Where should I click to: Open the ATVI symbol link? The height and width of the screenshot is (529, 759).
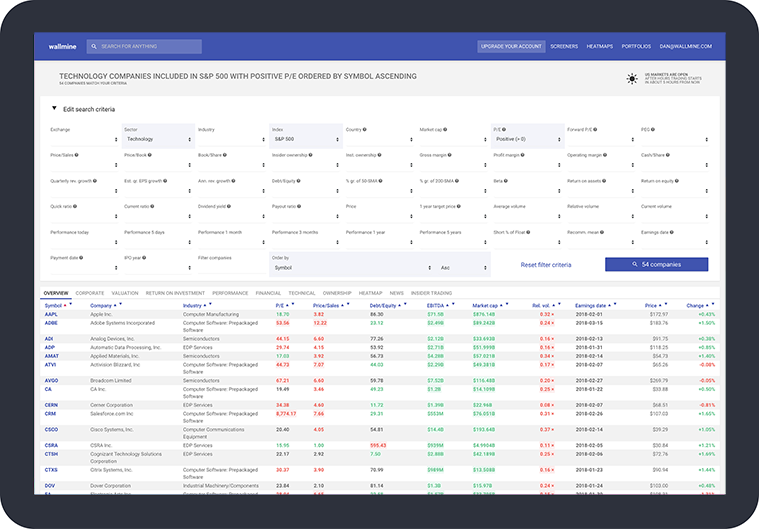tap(50, 365)
